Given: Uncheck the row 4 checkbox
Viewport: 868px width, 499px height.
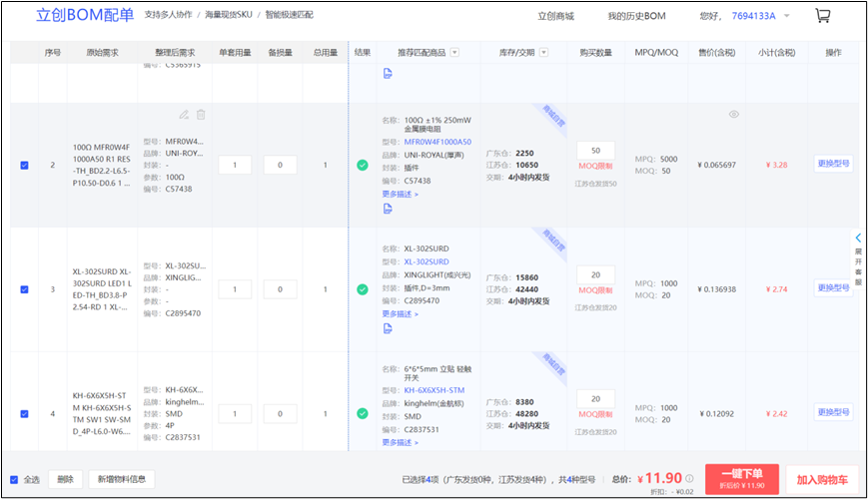Looking at the screenshot, I should pos(24,414).
